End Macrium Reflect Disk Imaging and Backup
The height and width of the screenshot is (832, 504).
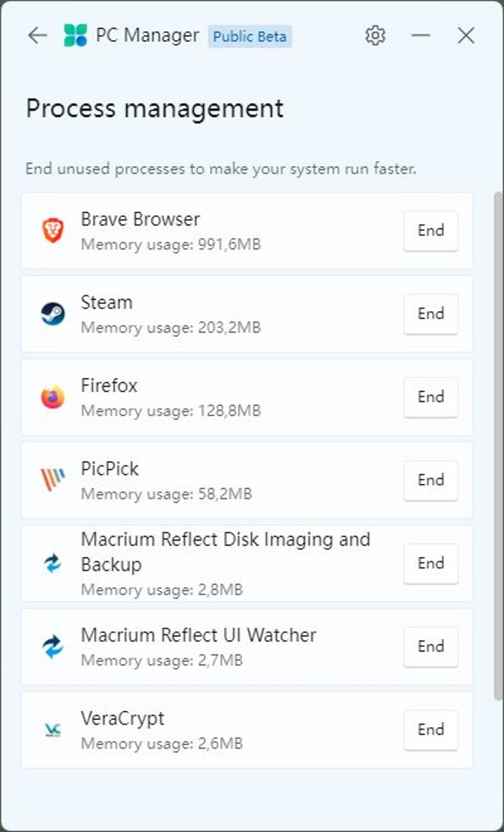pyautogui.click(x=430, y=564)
